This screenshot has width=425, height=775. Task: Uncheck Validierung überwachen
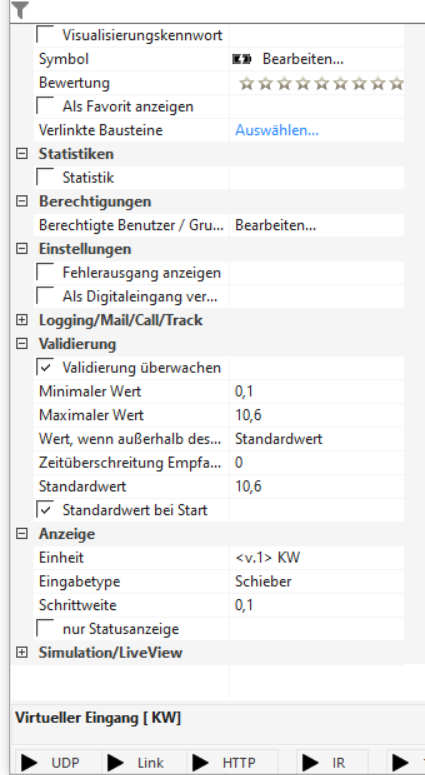(x=45, y=368)
